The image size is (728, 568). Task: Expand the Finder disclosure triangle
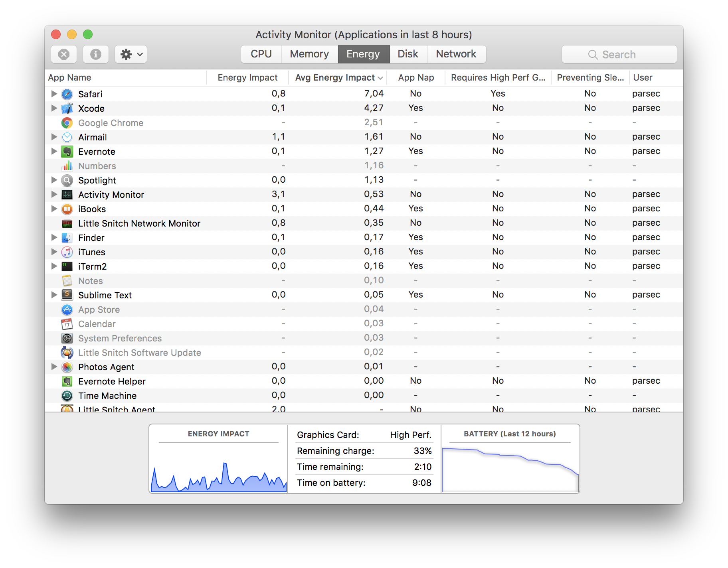tap(54, 237)
